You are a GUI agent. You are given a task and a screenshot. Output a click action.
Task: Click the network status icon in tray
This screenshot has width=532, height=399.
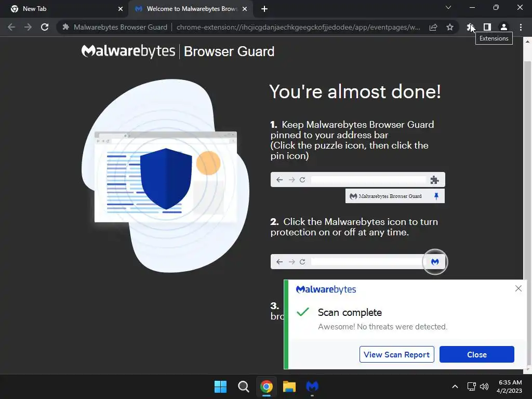click(471, 387)
